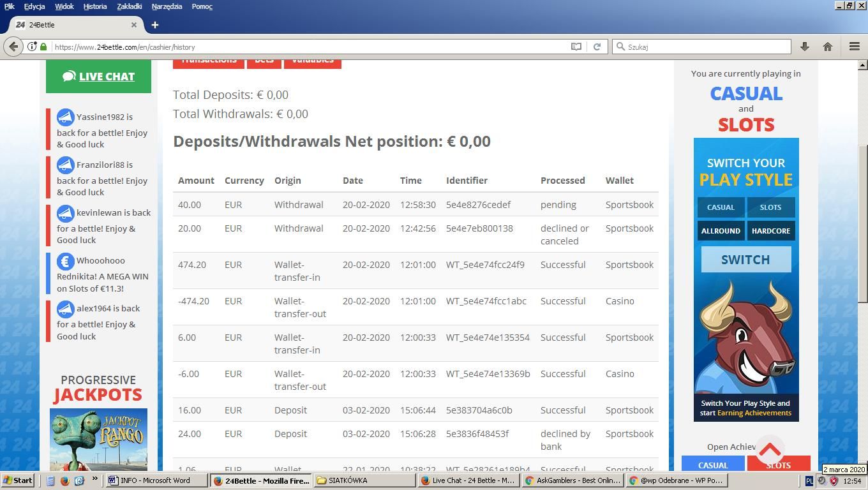Image resolution: width=868 pixels, height=490 pixels.
Task: Go back with the browser back arrow
Action: [x=13, y=47]
